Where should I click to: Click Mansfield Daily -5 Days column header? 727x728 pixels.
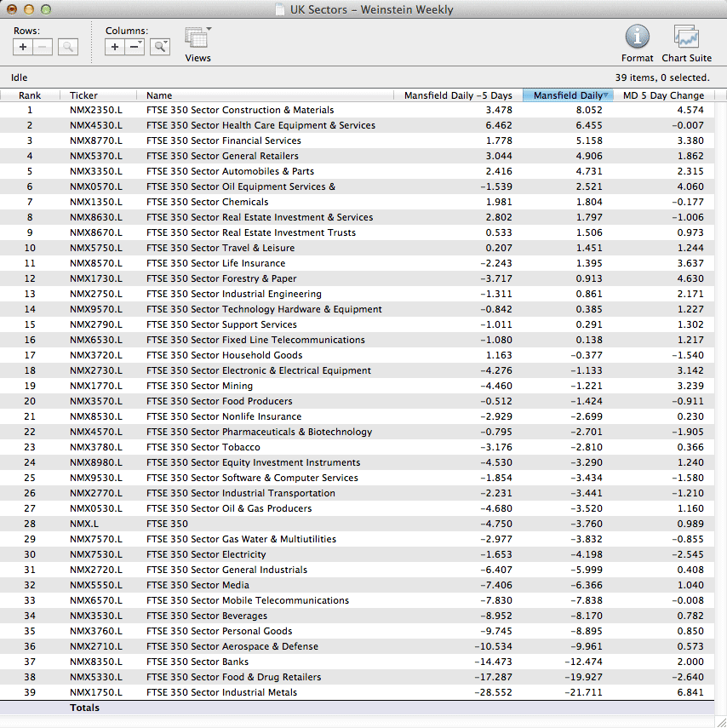pyautogui.click(x=458, y=95)
